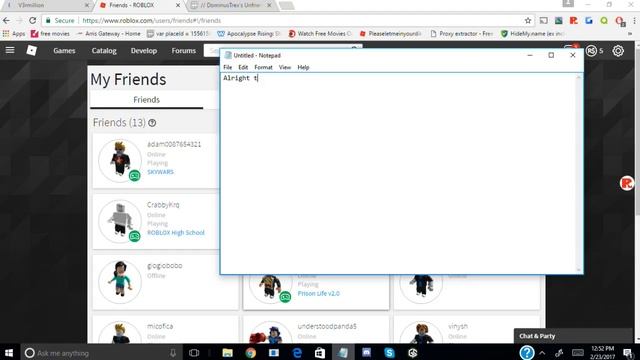640x360 pixels.
Task: Open adam0087654321's profile name
Action: tap(174, 144)
